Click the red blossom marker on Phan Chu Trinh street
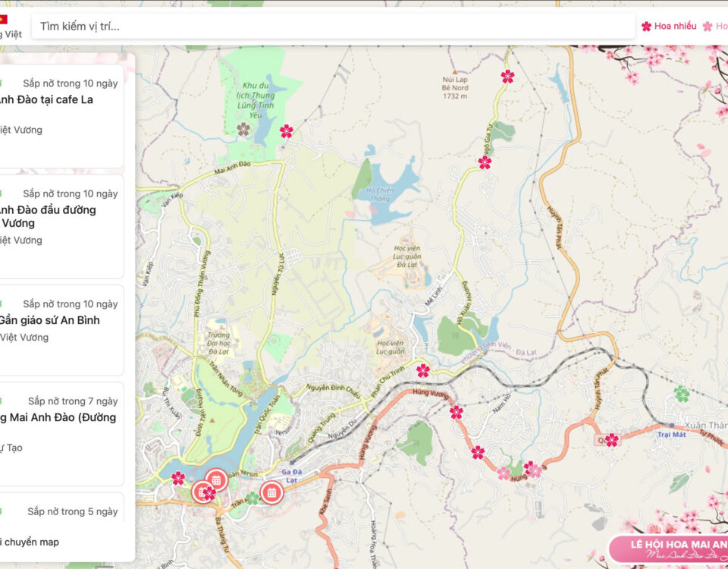Screen dimensions: 728x569 click(423, 371)
